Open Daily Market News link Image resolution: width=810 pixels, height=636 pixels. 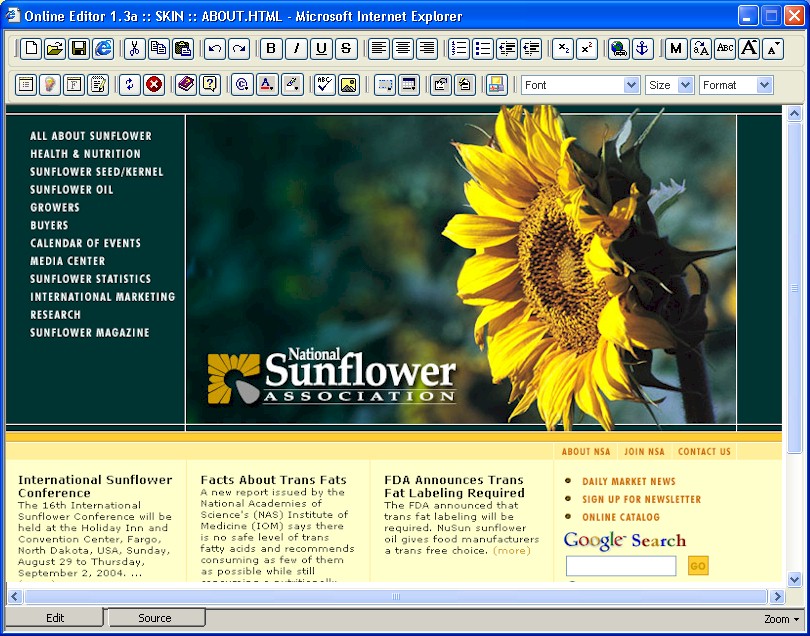pyautogui.click(x=629, y=482)
